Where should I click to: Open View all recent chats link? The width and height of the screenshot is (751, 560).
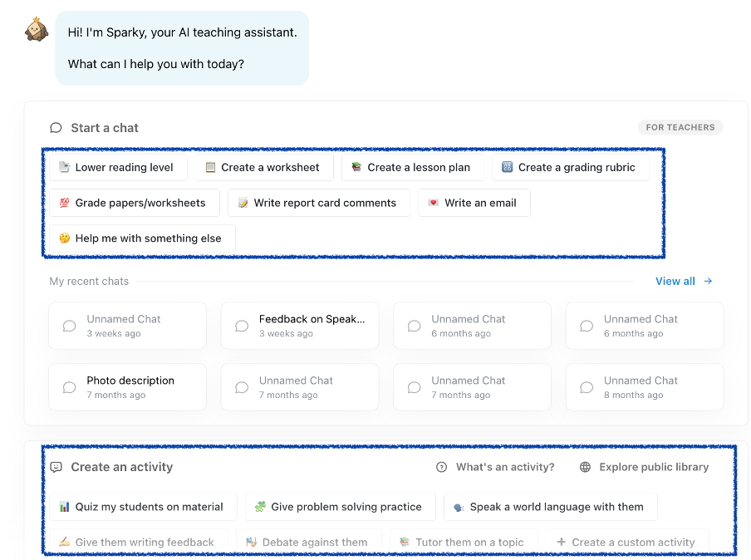(x=675, y=281)
